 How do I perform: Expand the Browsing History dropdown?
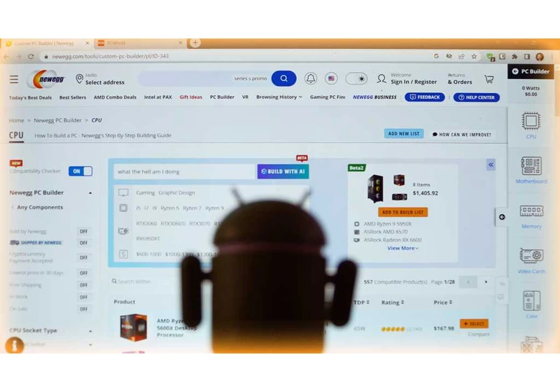pyautogui.click(x=279, y=97)
